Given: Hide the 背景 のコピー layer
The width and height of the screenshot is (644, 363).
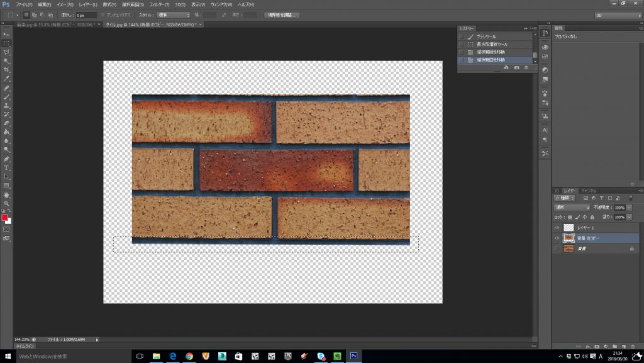Looking at the screenshot, I should 557,238.
